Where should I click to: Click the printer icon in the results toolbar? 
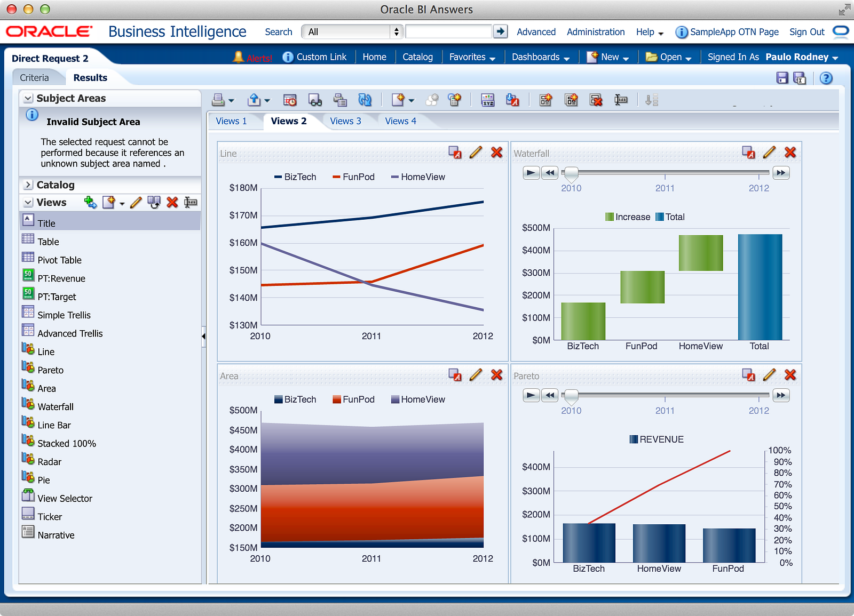pos(218,100)
